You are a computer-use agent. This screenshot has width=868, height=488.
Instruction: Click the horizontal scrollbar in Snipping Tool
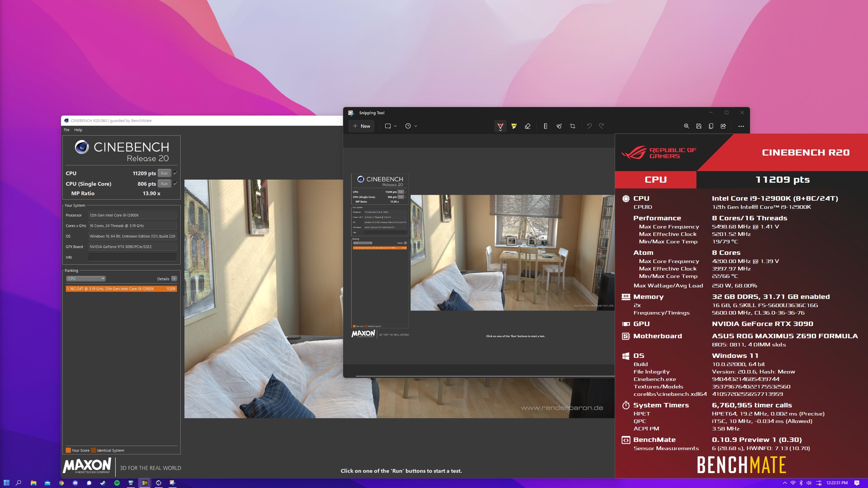(485, 376)
